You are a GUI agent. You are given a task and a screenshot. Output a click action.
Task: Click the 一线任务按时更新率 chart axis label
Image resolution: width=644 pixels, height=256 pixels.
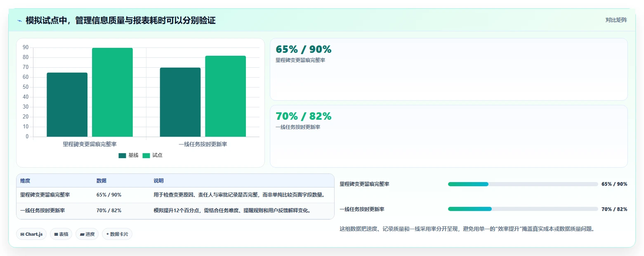coord(203,144)
